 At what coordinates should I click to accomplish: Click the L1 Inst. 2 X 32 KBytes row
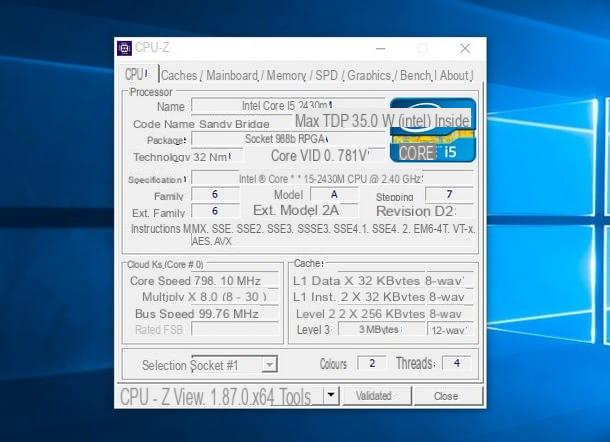click(x=379, y=297)
